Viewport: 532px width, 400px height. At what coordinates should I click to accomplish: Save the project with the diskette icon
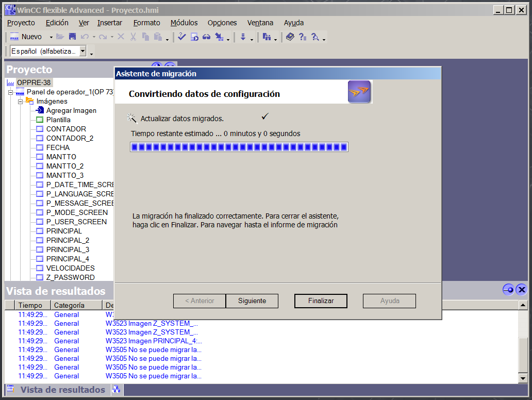tap(72, 37)
